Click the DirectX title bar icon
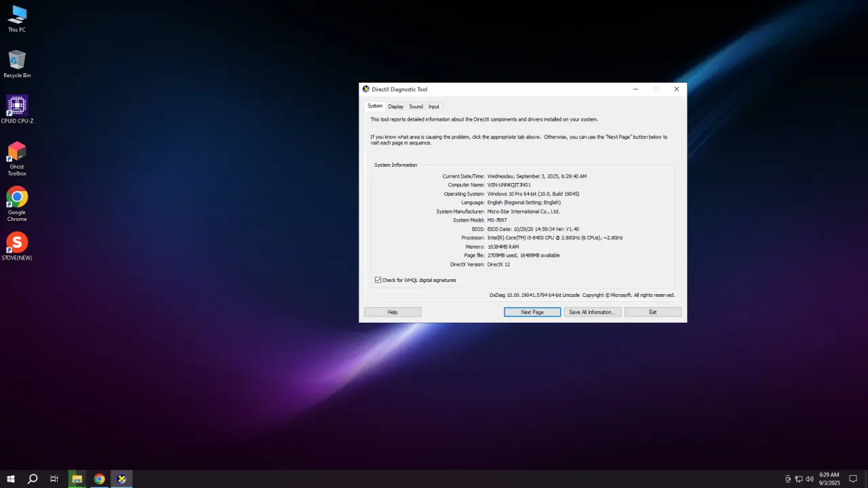The height and width of the screenshot is (488, 868). tap(366, 89)
